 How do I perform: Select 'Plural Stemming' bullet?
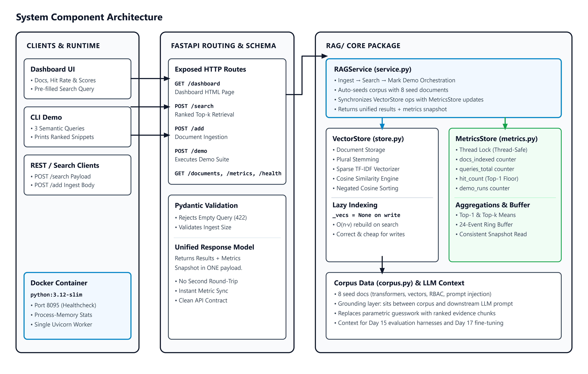(356, 159)
